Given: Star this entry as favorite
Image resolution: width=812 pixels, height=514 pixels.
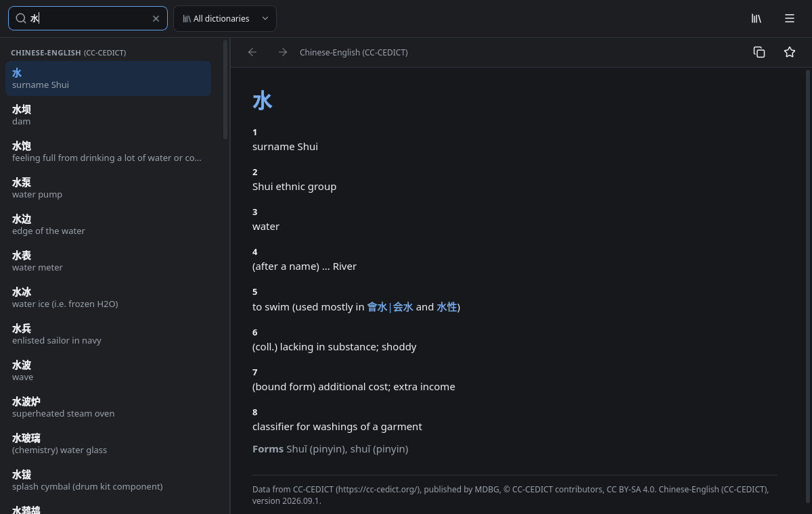Looking at the screenshot, I should click(x=790, y=52).
